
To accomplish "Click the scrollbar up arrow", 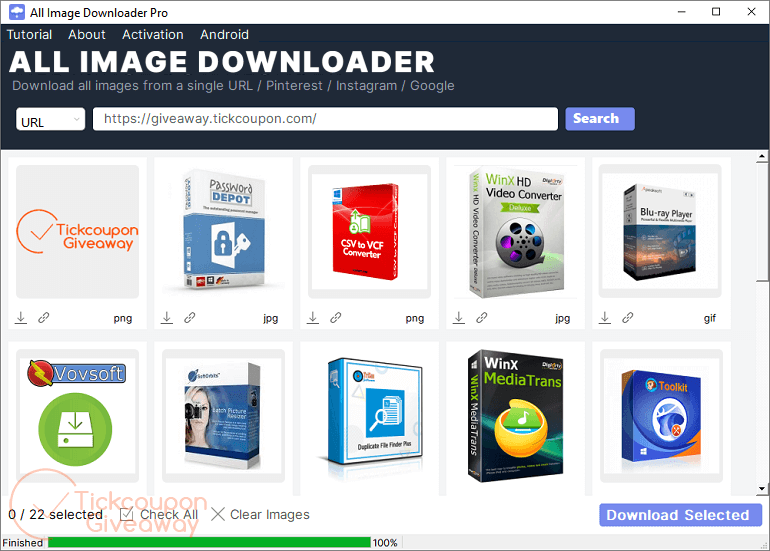I will (x=762, y=157).
